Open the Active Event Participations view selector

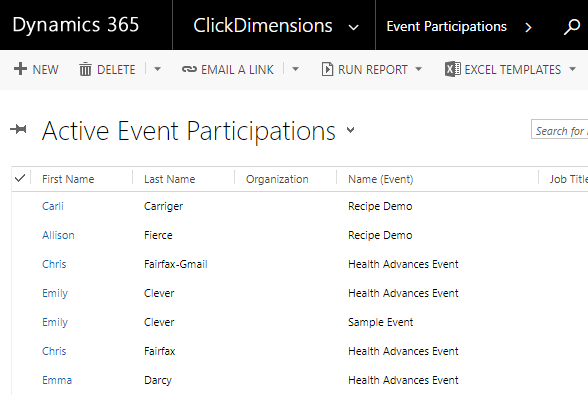(351, 130)
